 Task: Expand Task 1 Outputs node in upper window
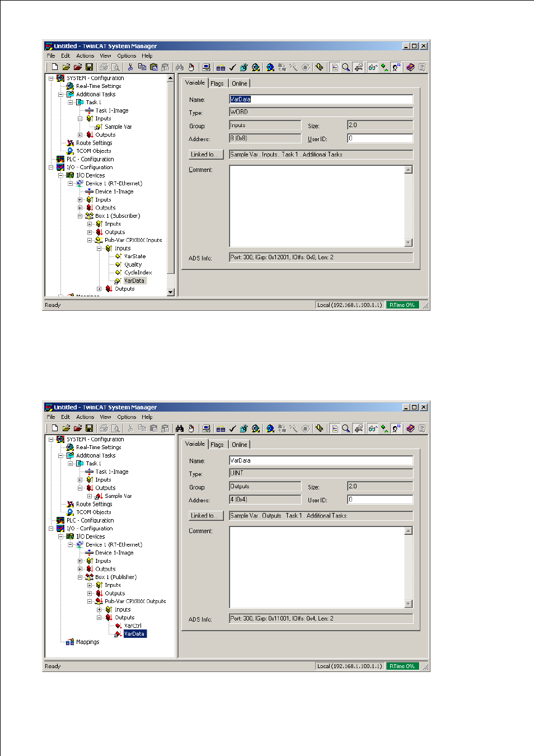coord(80,135)
